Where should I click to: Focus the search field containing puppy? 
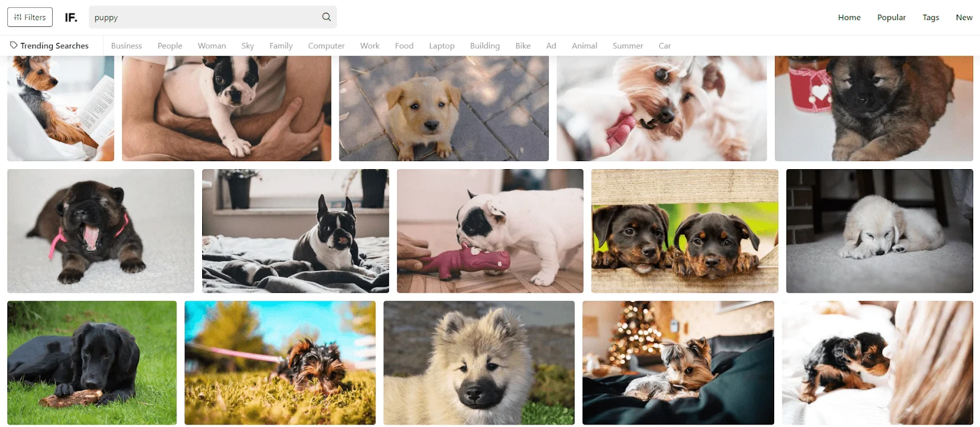click(213, 17)
